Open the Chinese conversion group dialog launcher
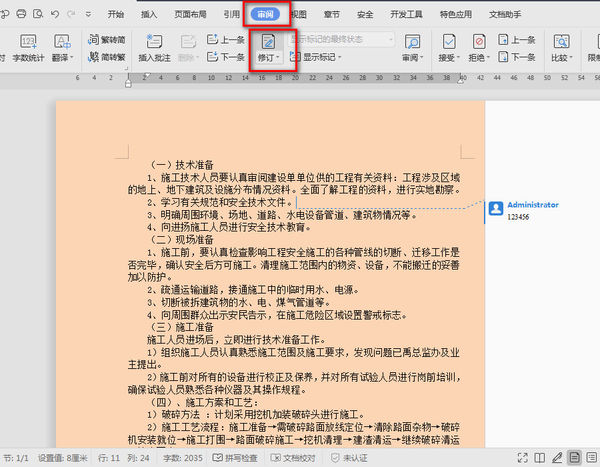 tap(126, 69)
